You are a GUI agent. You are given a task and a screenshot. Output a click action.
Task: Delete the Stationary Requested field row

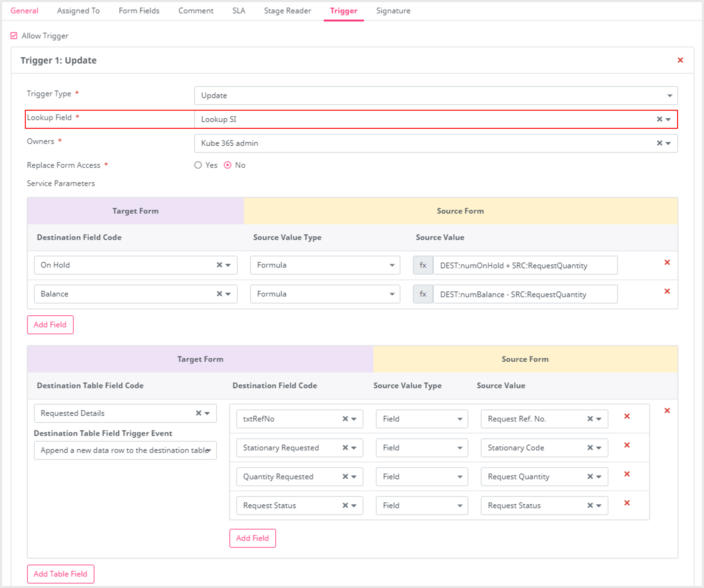[626, 445]
